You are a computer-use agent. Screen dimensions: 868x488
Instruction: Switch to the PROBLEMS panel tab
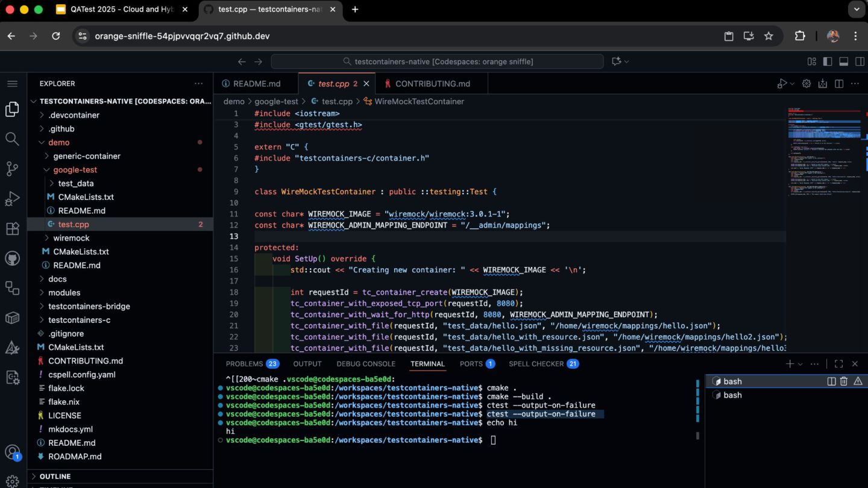(244, 364)
